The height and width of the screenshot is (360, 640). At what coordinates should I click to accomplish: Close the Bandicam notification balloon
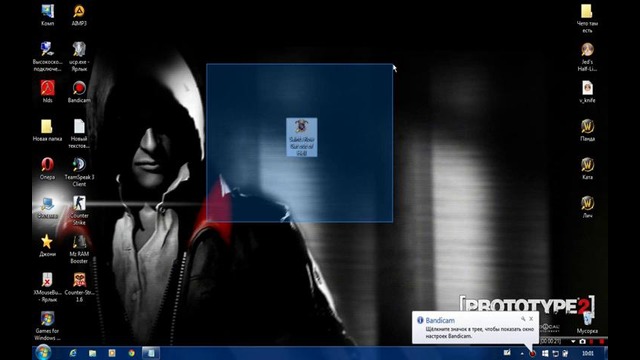531,318
